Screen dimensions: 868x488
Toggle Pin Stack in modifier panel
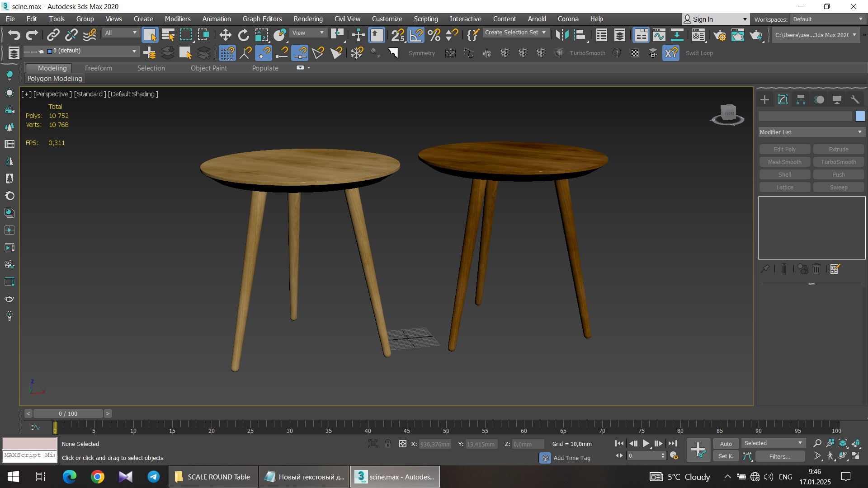click(765, 269)
